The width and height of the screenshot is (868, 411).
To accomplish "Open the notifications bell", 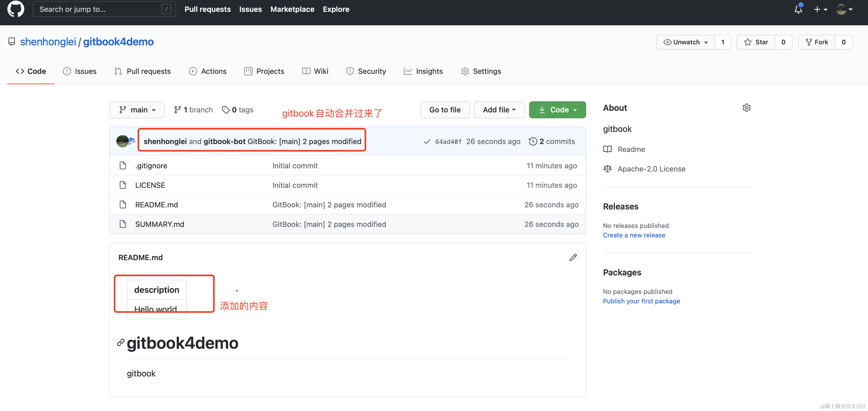I will pos(798,9).
